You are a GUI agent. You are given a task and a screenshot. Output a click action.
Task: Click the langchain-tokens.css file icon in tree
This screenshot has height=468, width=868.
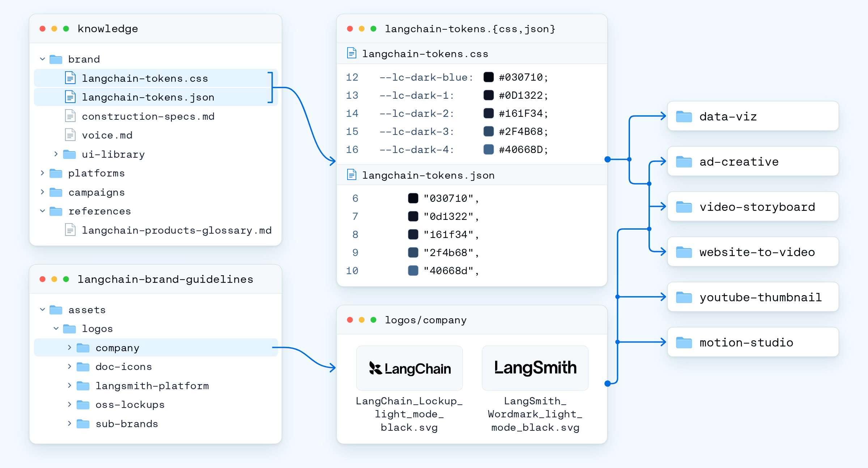coord(70,78)
